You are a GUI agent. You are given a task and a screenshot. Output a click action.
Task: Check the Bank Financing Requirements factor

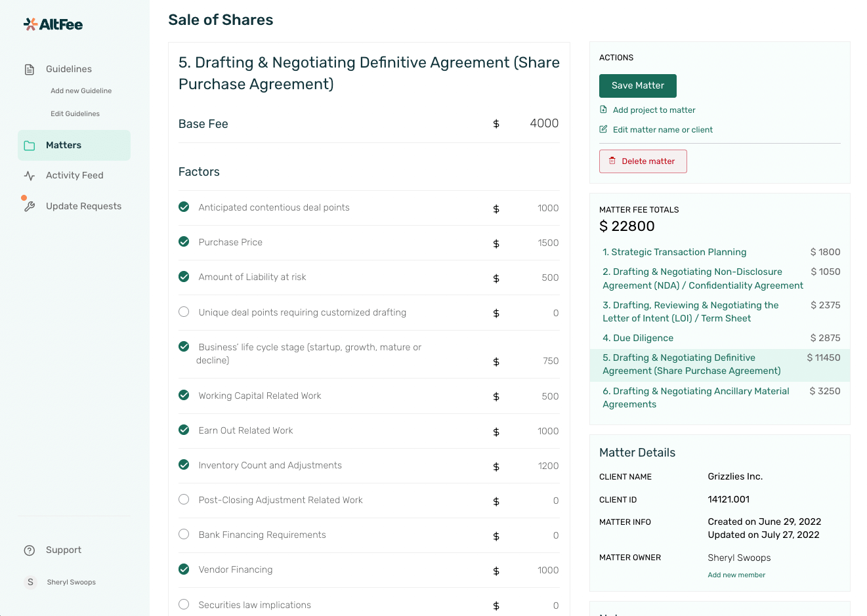(x=184, y=534)
